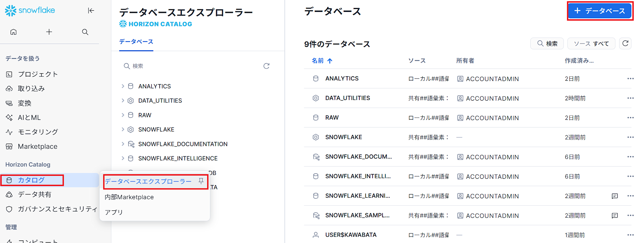Expand the SNOWFLAKE_INTELLIGENCE tree node
Image resolution: width=644 pixels, height=243 pixels.
(x=123, y=158)
